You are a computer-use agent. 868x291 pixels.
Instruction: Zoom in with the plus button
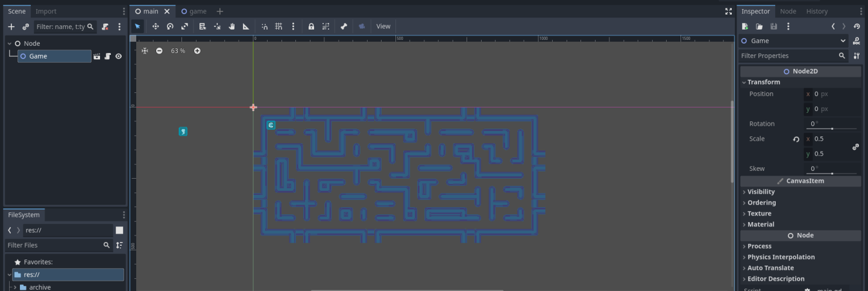[197, 51]
